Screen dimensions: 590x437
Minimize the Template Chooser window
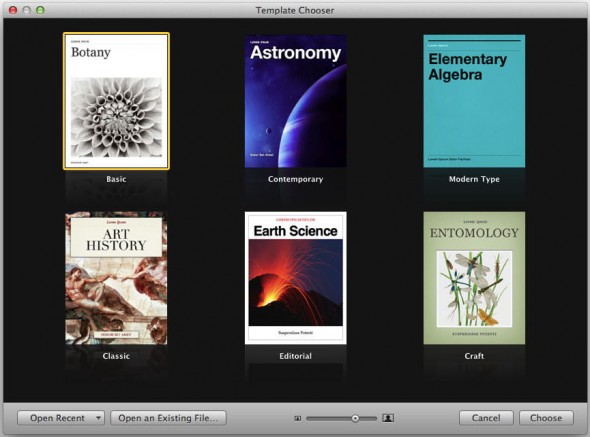[x=26, y=10]
